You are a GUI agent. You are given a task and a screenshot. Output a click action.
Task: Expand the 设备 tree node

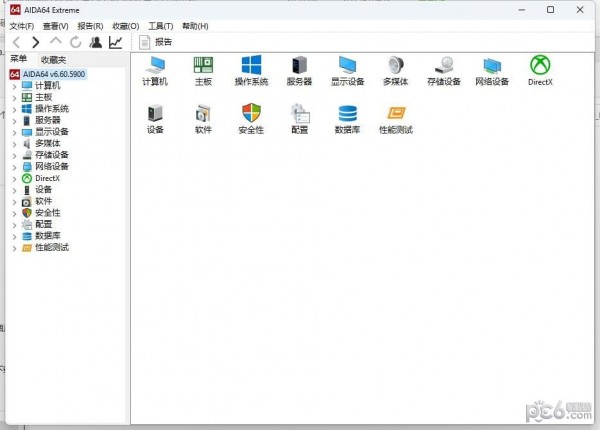click(x=14, y=190)
